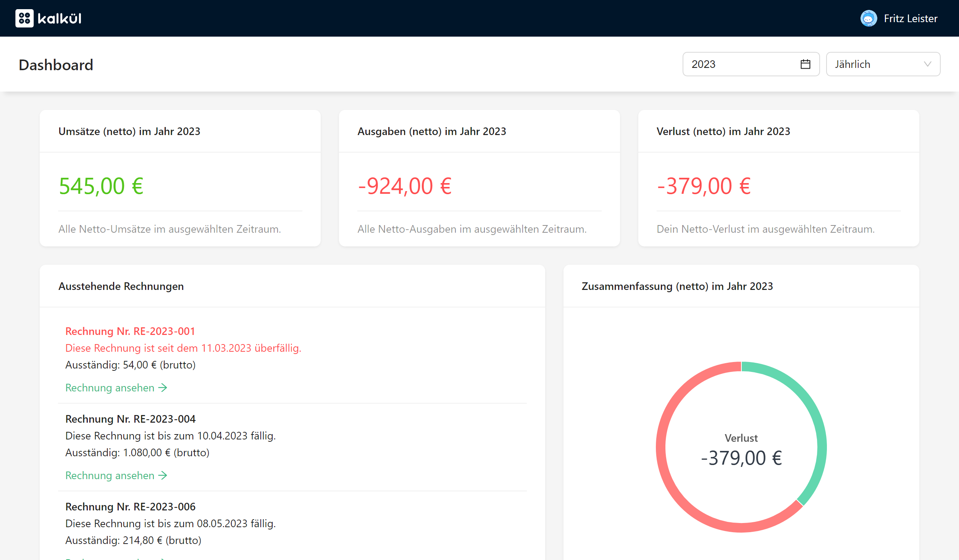Click the kalkül logo icon
959x560 pixels.
(x=24, y=18)
